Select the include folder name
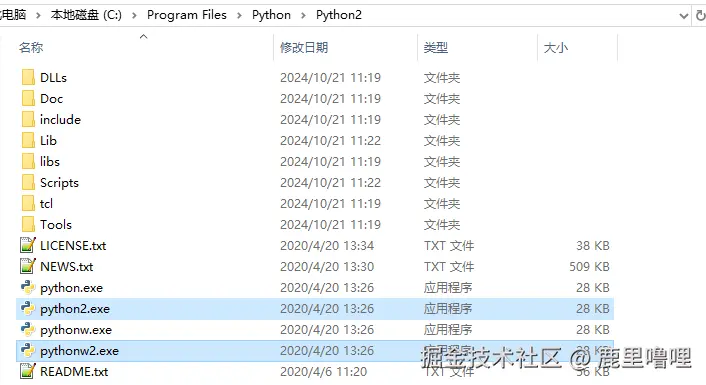 point(60,120)
